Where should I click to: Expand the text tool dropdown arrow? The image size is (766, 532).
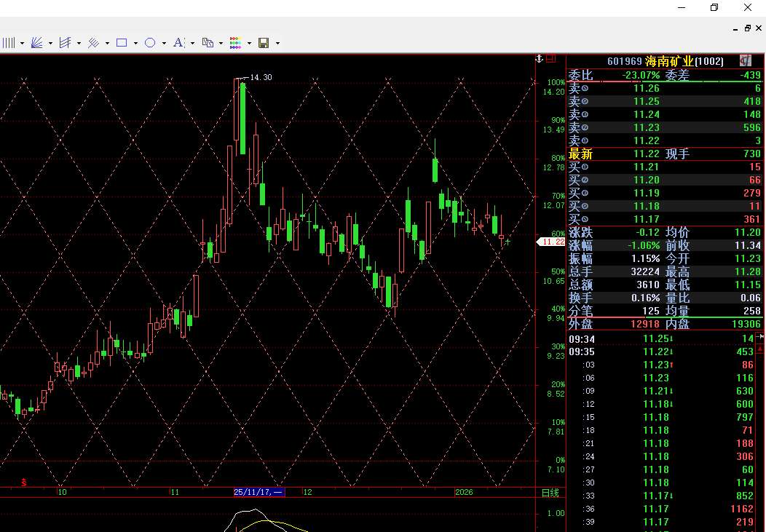[192, 44]
